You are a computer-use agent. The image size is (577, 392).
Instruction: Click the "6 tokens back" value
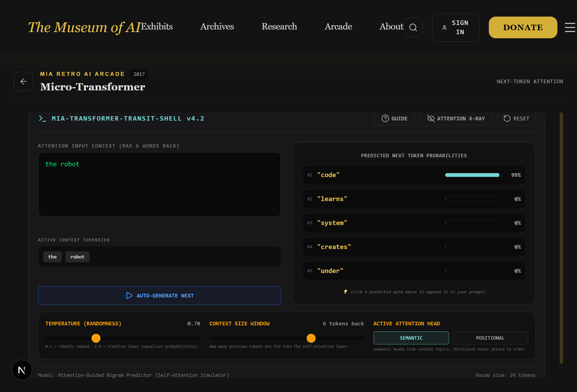click(x=343, y=324)
